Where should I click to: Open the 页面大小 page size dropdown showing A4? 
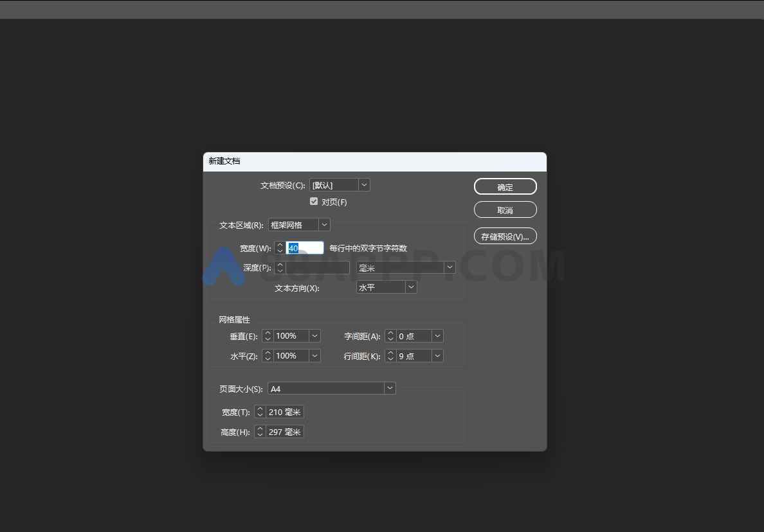(390, 387)
